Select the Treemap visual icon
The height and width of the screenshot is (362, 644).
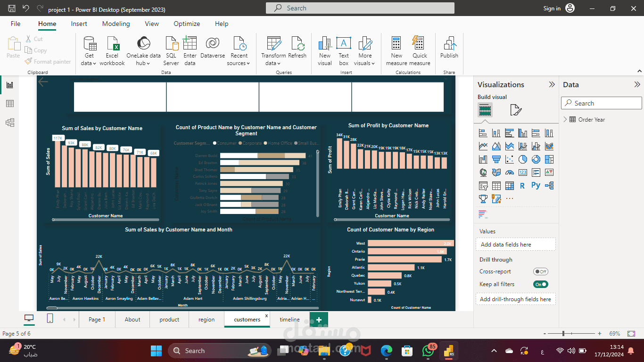tap(549, 159)
